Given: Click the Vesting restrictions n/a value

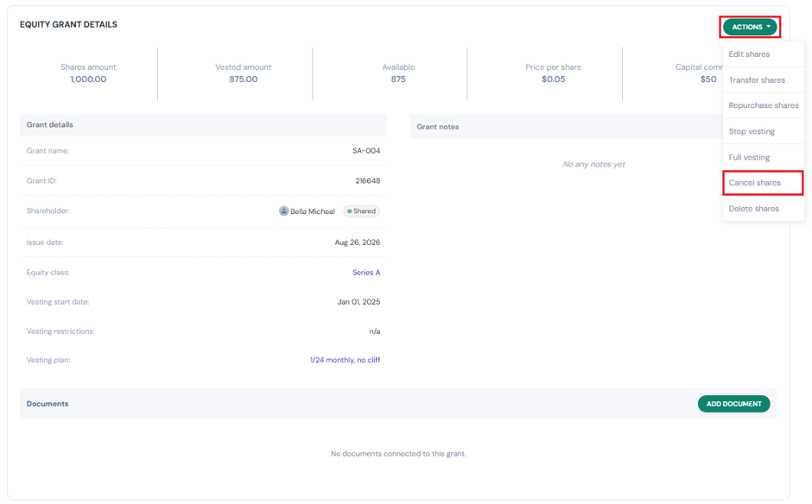Looking at the screenshot, I should [x=374, y=331].
